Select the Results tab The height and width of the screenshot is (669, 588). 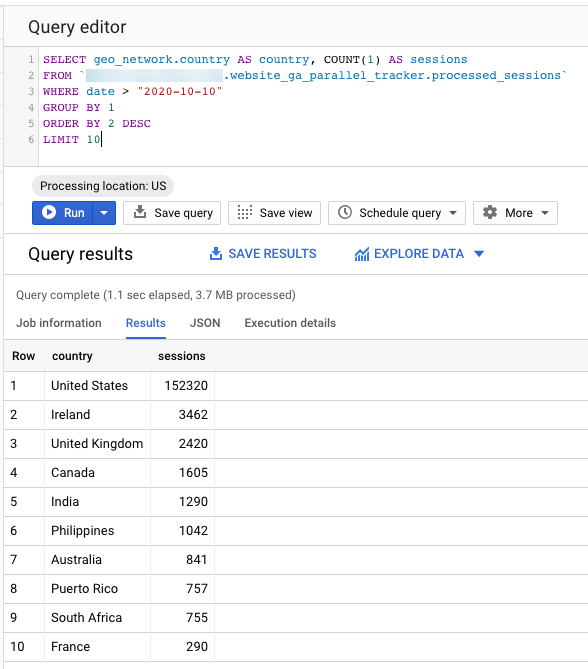(146, 323)
